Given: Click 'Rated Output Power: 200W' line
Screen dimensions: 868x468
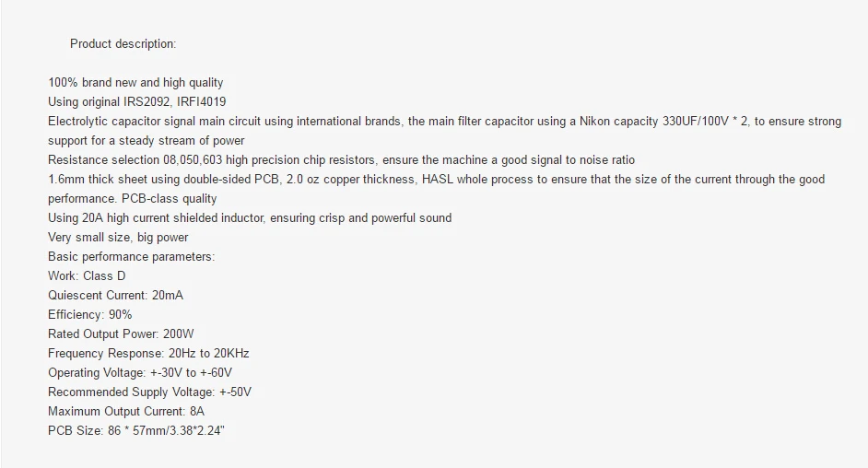Looking at the screenshot, I should [x=122, y=334].
